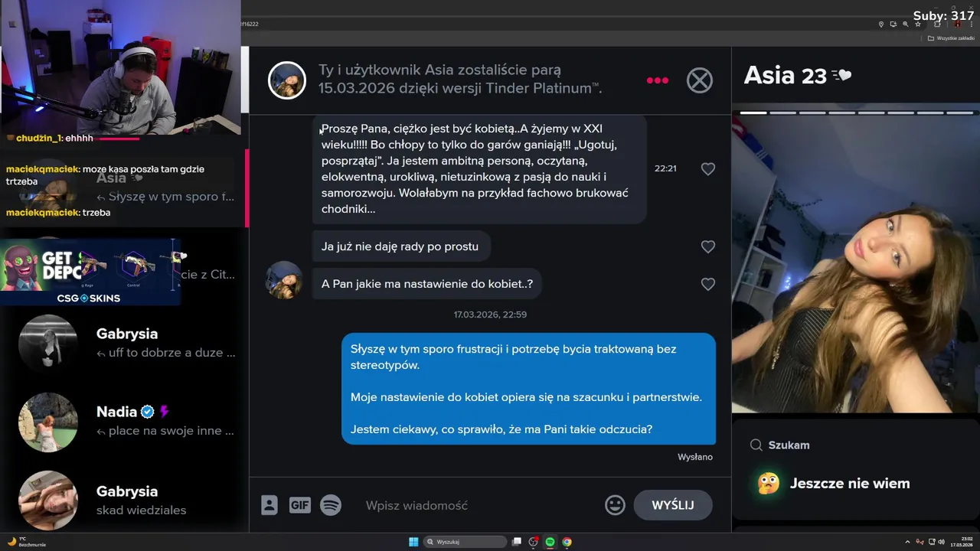Heart the 'A Pan jakie ma nastawienie' message
Screen dimensions: 980x551
pos(708,284)
